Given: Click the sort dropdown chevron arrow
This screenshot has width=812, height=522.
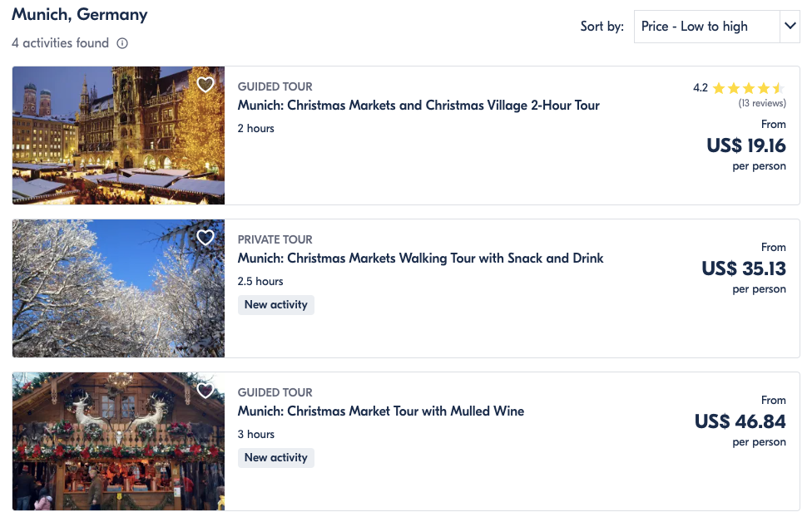Looking at the screenshot, I should click(790, 27).
